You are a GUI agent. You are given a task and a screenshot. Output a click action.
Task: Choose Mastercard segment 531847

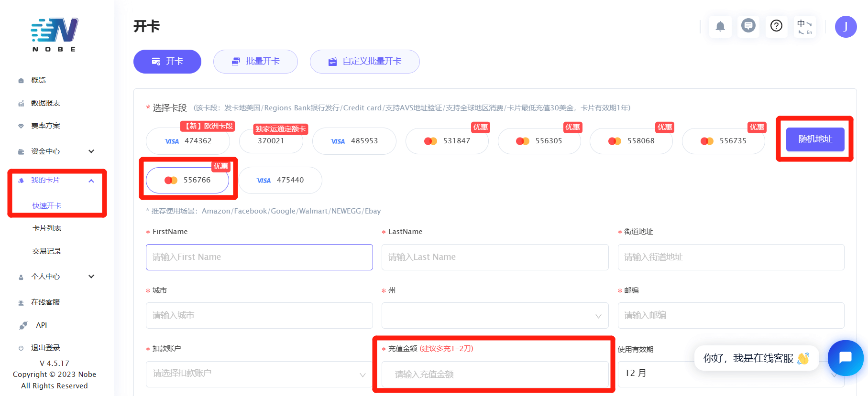tap(447, 141)
